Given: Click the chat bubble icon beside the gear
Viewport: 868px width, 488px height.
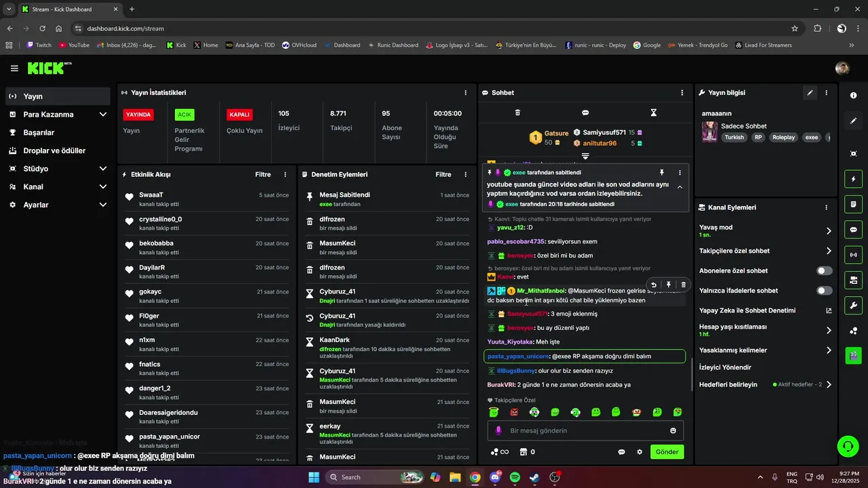Looking at the screenshot, I should [621, 452].
